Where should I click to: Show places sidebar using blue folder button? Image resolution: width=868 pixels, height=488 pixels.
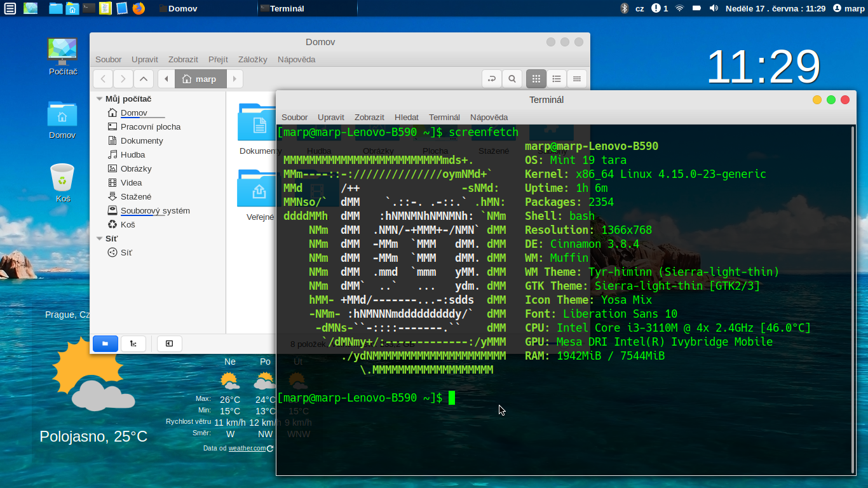(105, 344)
